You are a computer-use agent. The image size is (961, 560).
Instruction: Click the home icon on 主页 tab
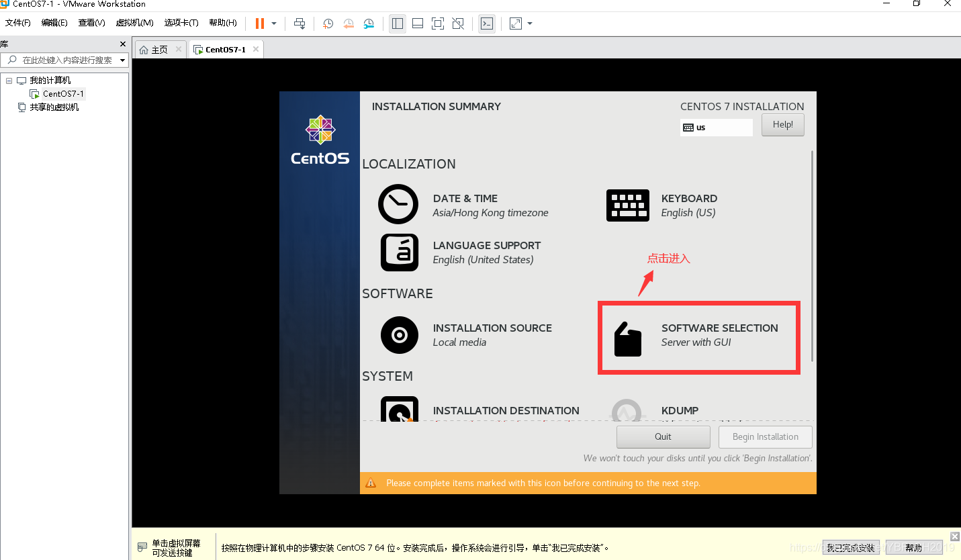(x=144, y=50)
